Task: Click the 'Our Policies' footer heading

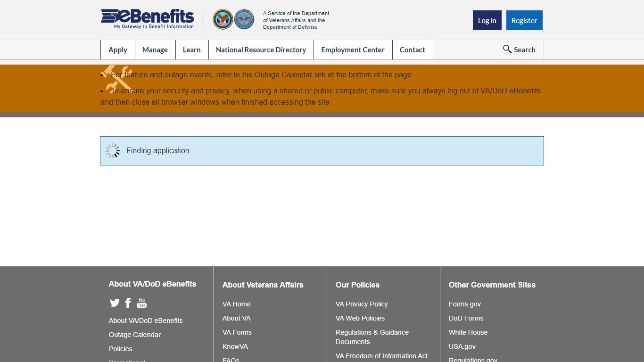Action: tap(357, 285)
